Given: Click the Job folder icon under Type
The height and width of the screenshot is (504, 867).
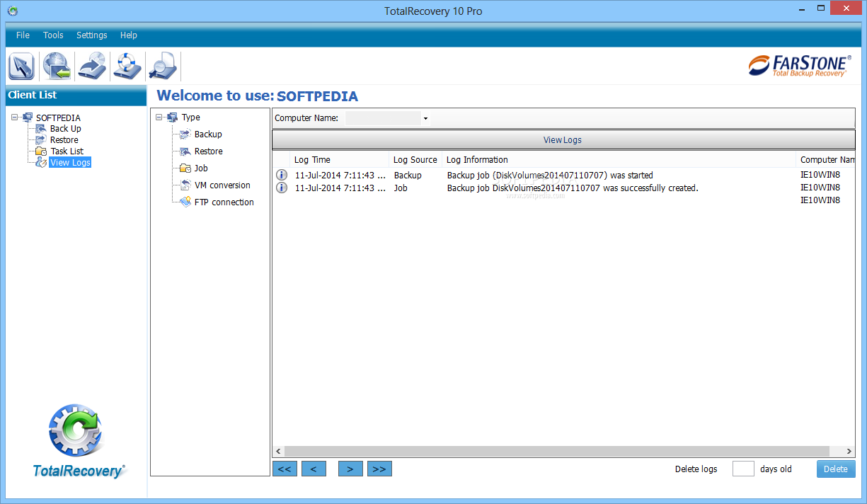Looking at the screenshot, I should (x=185, y=168).
